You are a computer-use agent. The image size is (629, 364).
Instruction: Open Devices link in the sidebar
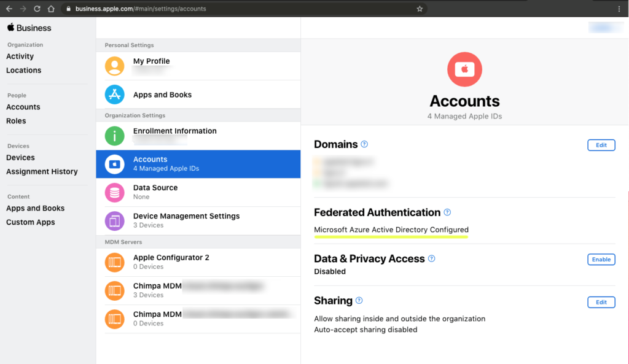click(x=20, y=158)
